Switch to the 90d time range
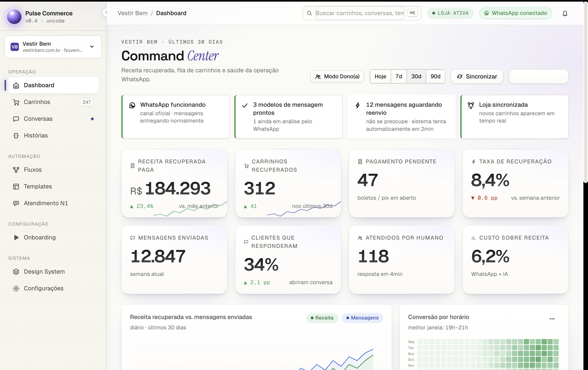This screenshot has height=370, width=588. pyautogui.click(x=435, y=77)
